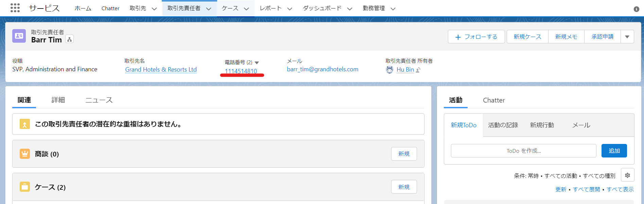Select the 新規ToDo activity tab
Viewport: 644px width, 204px height.
click(464, 125)
